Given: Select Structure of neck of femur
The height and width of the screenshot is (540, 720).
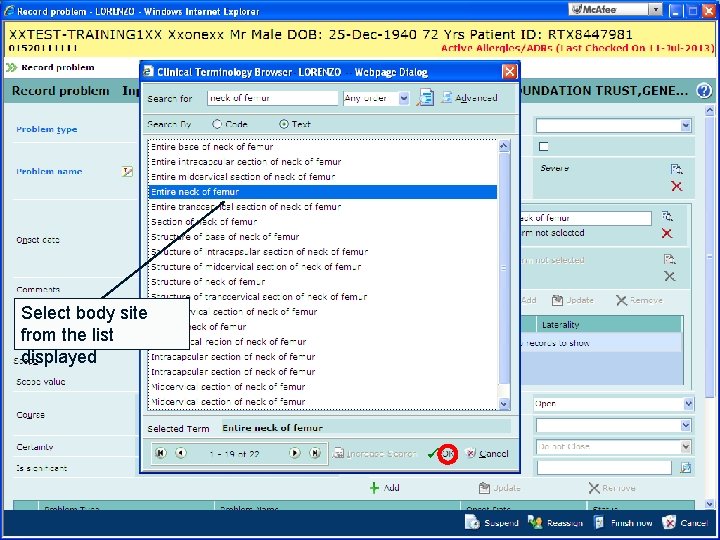Looking at the screenshot, I should point(323,282).
